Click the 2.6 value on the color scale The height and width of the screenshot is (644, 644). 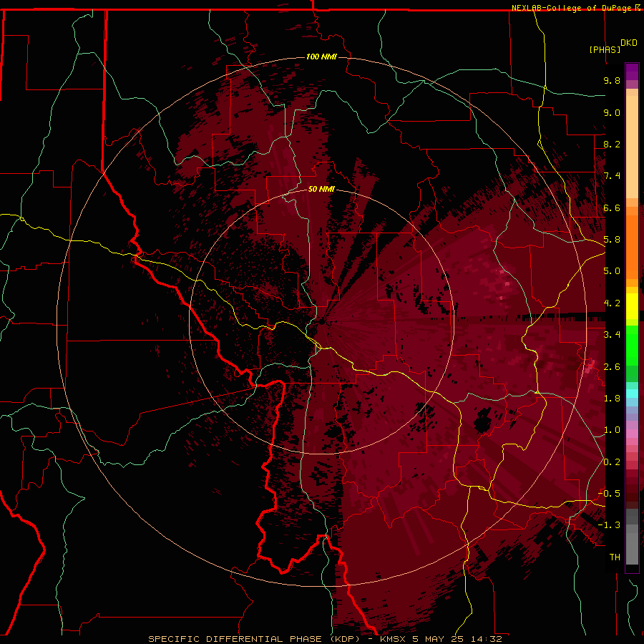pos(612,367)
